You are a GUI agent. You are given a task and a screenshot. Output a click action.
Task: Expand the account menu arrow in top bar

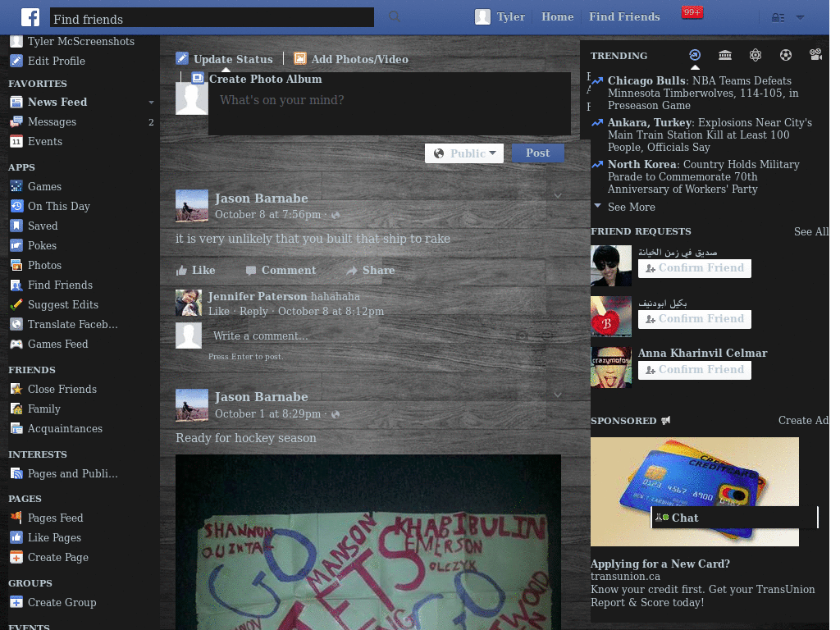click(800, 18)
